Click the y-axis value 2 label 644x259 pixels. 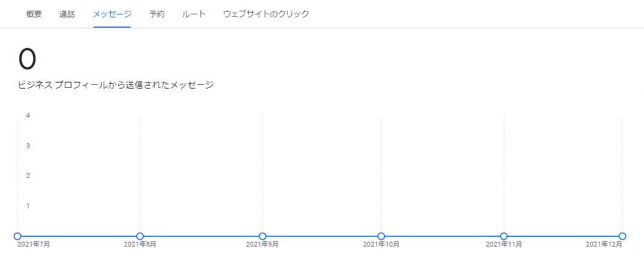click(x=28, y=176)
